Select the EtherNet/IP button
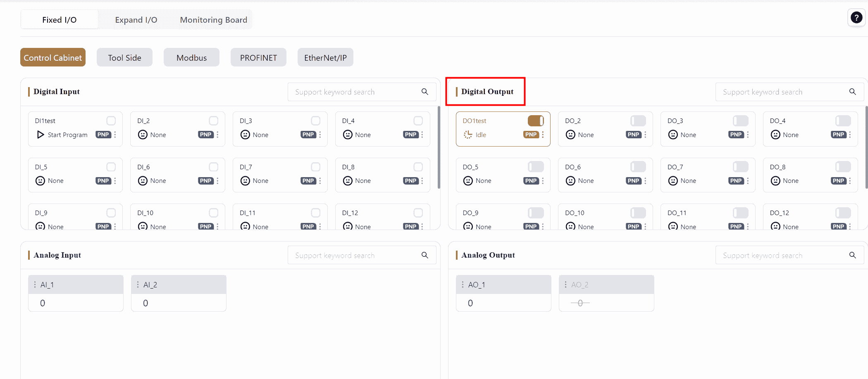The width and height of the screenshot is (868, 379). tap(325, 58)
